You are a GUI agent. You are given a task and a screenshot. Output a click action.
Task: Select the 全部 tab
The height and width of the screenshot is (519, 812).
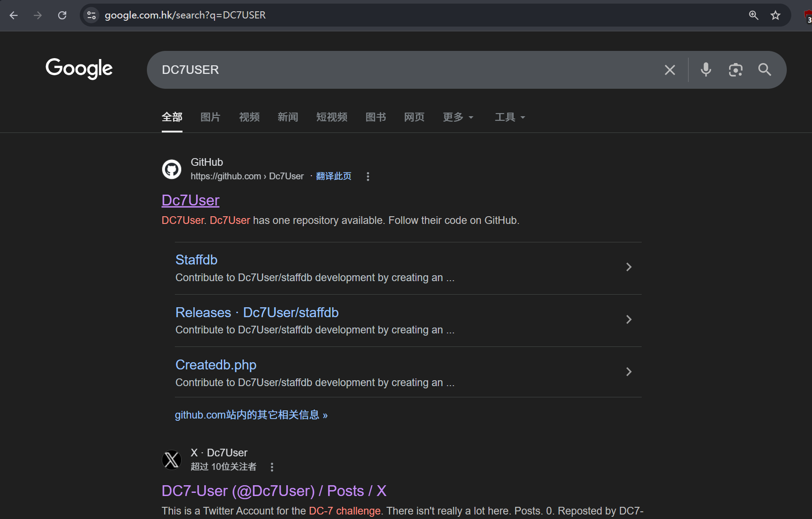(x=172, y=117)
